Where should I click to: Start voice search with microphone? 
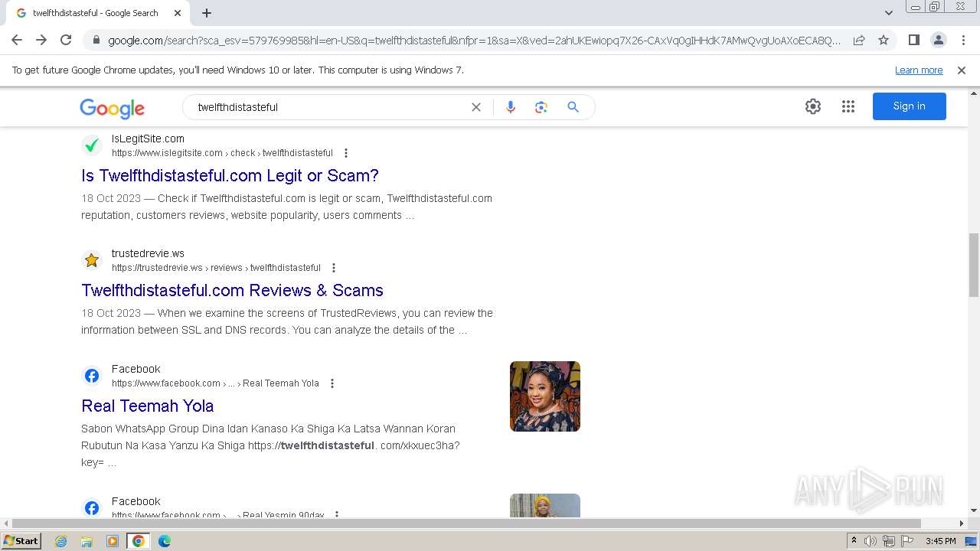click(511, 107)
